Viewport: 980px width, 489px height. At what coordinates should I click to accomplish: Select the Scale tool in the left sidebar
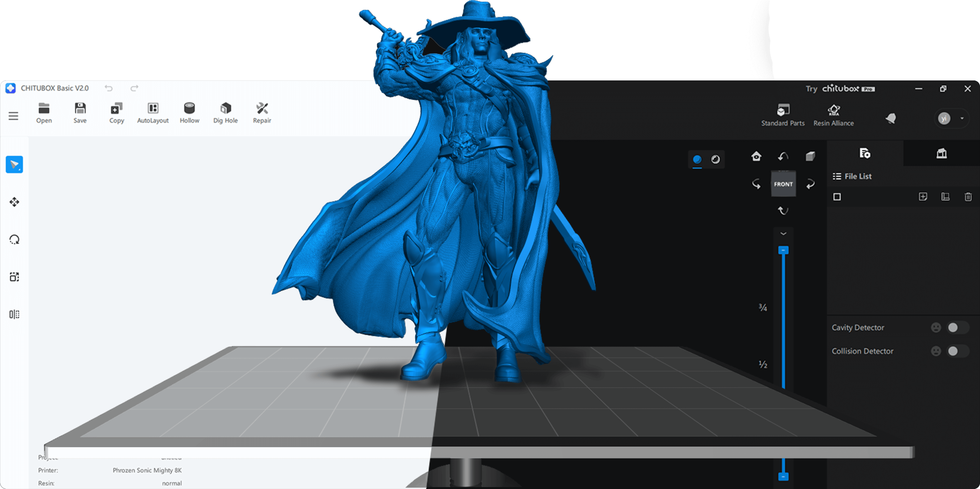(x=14, y=277)
